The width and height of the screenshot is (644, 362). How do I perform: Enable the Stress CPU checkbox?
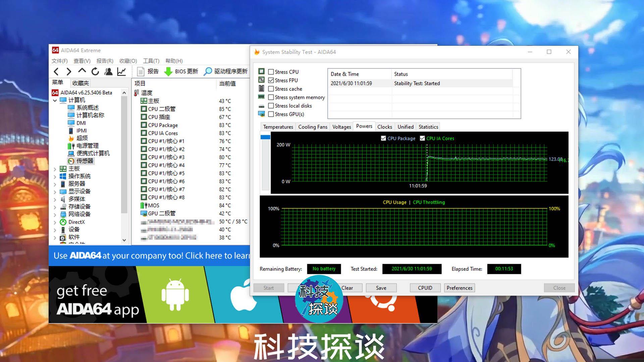click(271, 72)
